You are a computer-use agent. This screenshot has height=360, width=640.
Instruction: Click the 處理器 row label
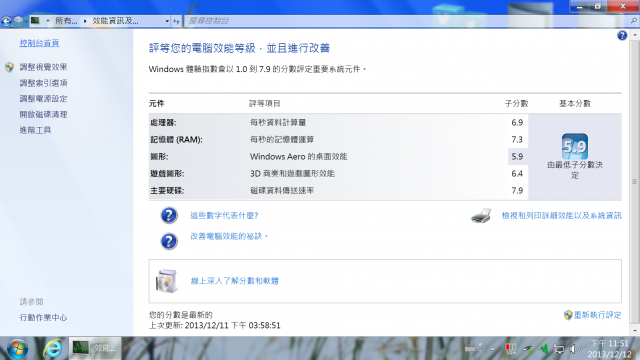[x=163, y=122]
